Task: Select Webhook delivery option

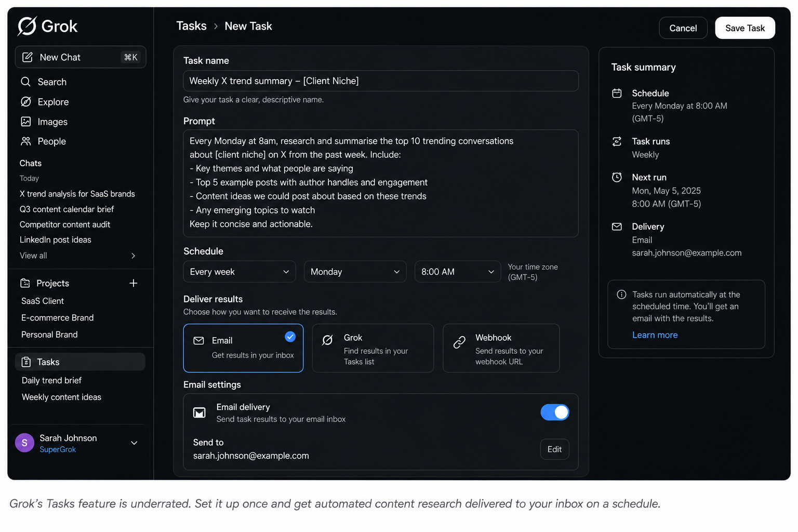Action: [x=501, y=348]
